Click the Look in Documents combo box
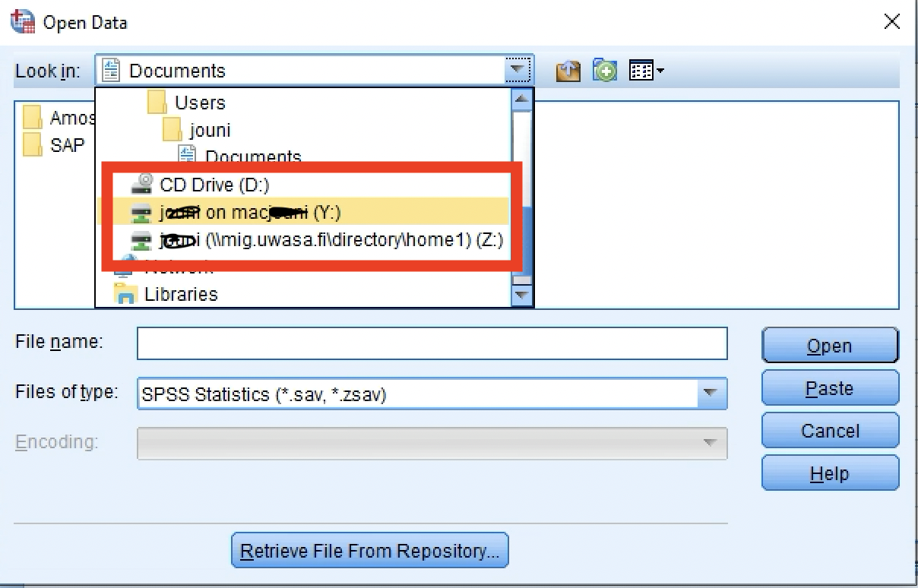 coord(315,71)
